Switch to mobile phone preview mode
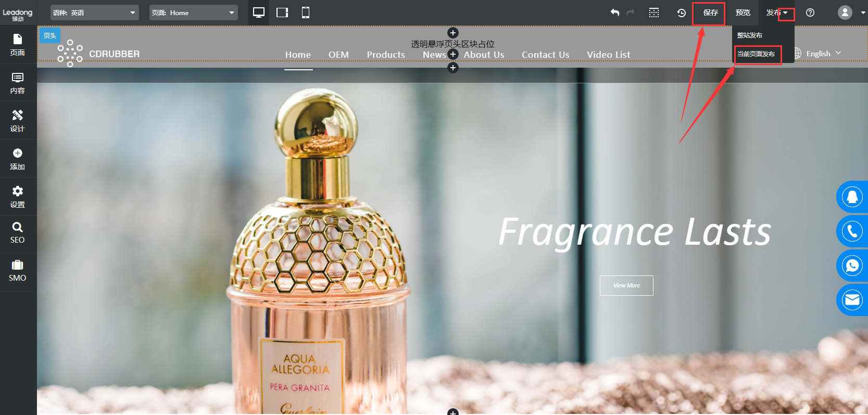Screen dimensions: 868x415 pyautogui.click(x=306, y=12)
